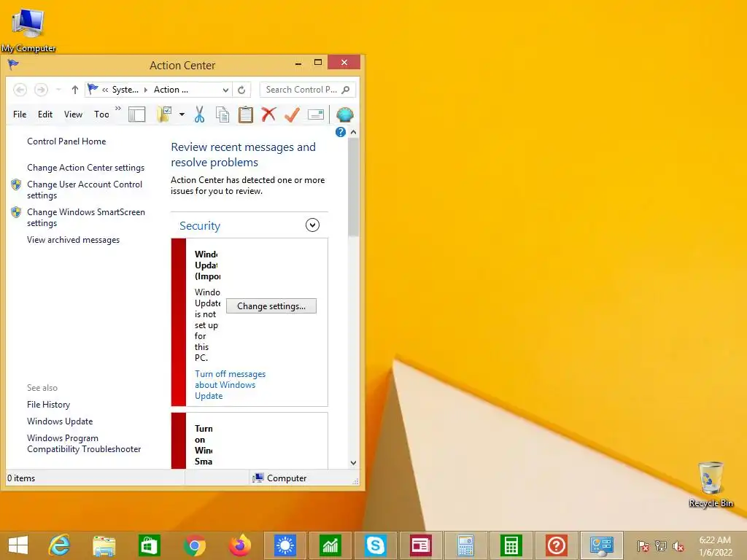Click the scrollbar up arrow
This screenshot has height=560, width=747.
coord(353,132)
